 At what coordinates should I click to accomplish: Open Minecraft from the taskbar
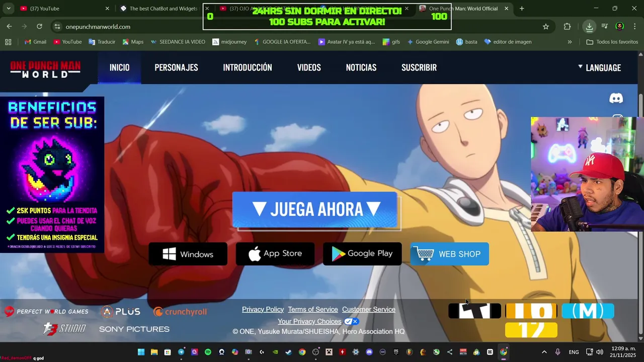329,352
